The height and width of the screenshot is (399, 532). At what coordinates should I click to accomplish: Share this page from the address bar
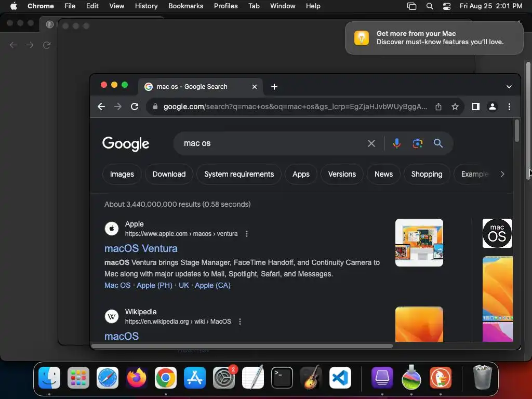coord(438,107)
